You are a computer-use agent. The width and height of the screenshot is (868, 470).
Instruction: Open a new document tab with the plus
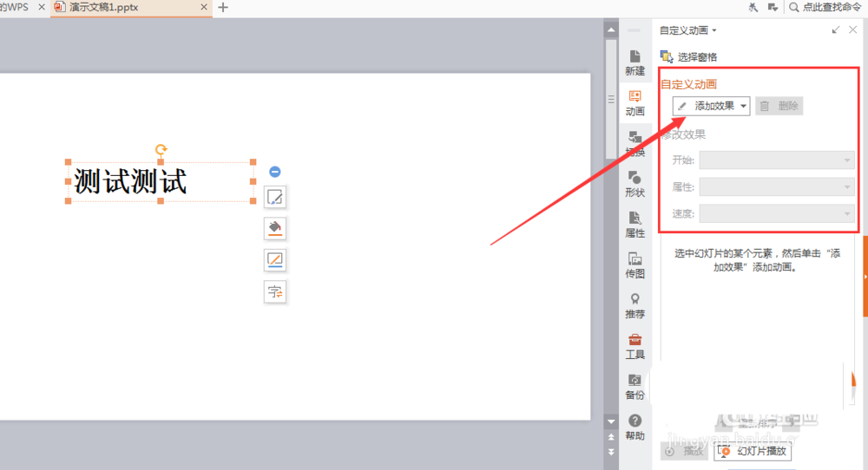[x=223, y=7]
